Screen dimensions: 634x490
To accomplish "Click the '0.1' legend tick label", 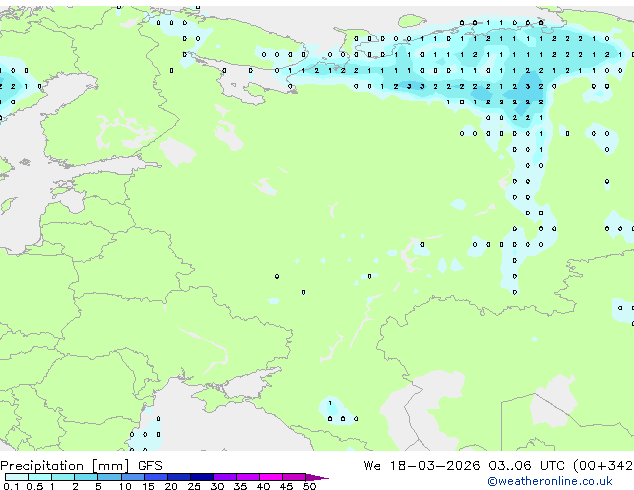I will click(11, 486).
